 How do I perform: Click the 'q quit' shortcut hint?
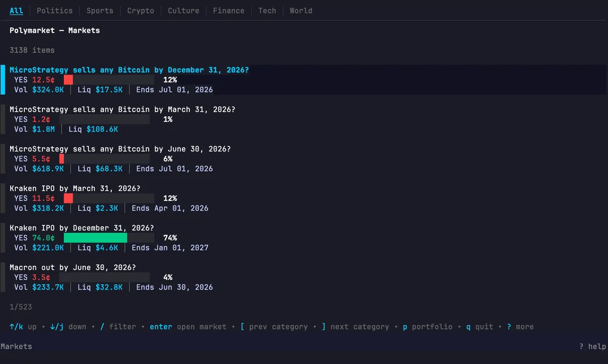tap(479, 327)
